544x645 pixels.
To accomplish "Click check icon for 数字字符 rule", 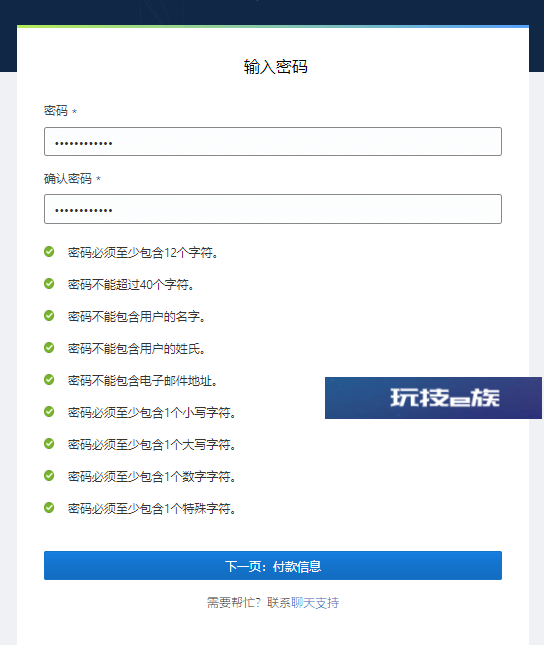I will click(x=49, y=476).
